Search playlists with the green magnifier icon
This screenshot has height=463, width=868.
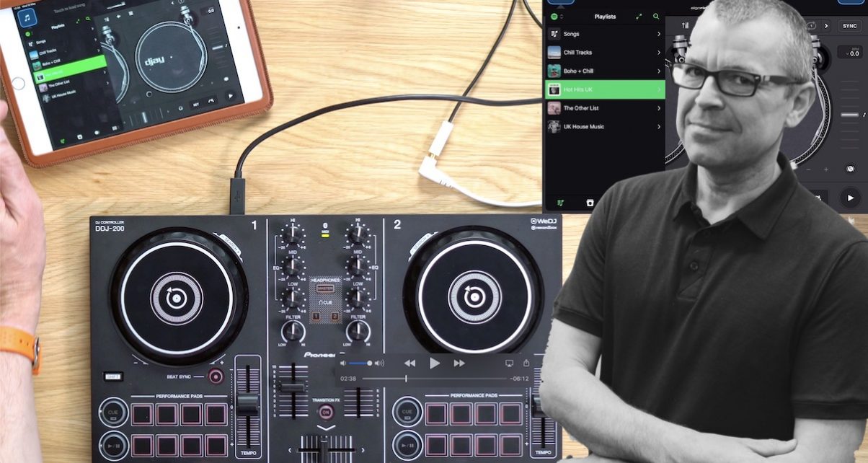656,17
